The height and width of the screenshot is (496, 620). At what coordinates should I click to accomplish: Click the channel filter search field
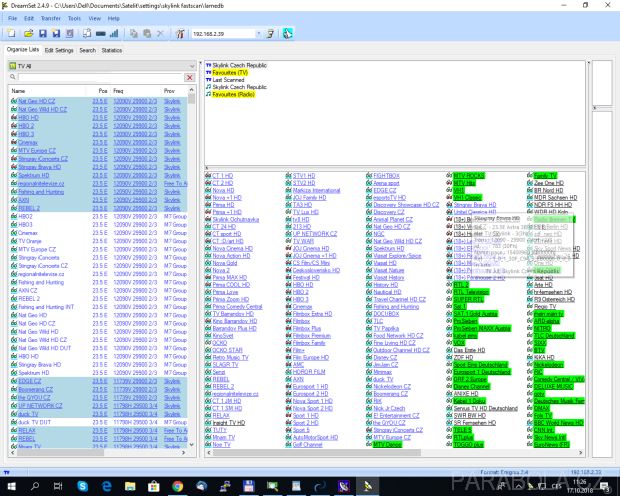[100, 77]
